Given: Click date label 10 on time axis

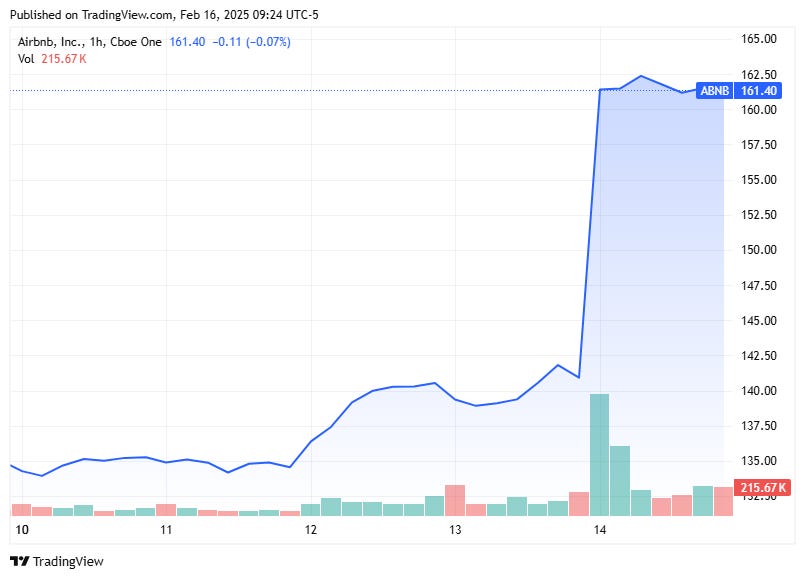Looking at the screenshot, I should 22,530.
